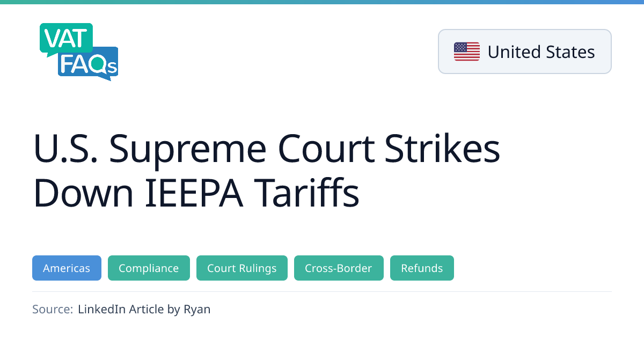Click the VAT FAQs site logo
This screenshot has width=644, height=338.
(x=79, y=52)
